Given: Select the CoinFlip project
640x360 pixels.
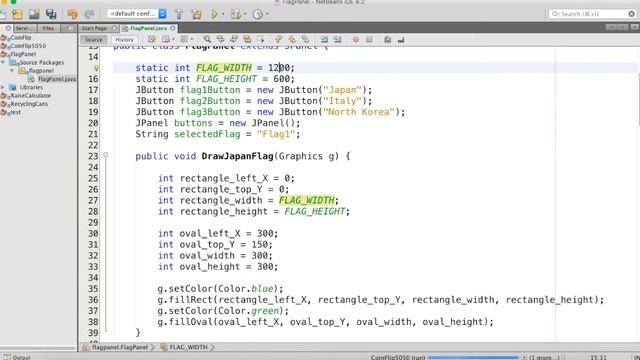Looking at the screenshot, I should (21, 38).
